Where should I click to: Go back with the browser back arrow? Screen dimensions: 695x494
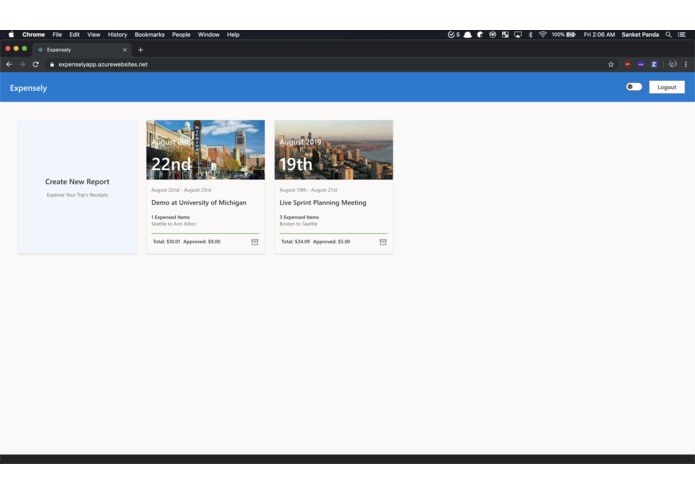9,64
